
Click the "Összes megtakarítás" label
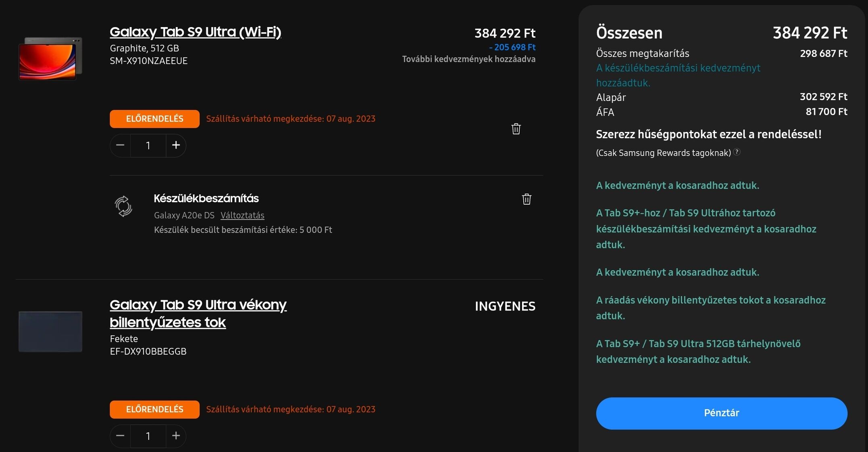[x=643, y=53]
